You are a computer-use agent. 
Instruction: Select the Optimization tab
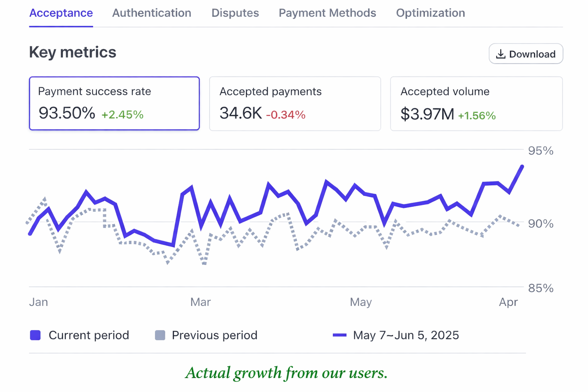pos(430,13)
